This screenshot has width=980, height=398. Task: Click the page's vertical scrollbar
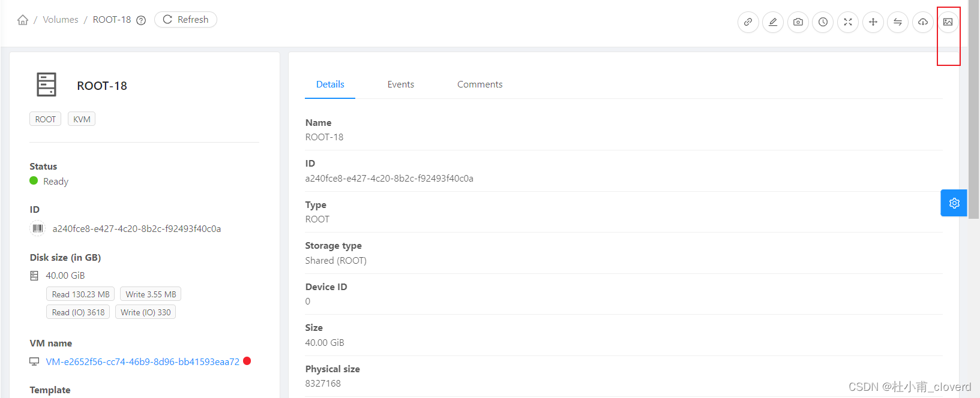974,109
